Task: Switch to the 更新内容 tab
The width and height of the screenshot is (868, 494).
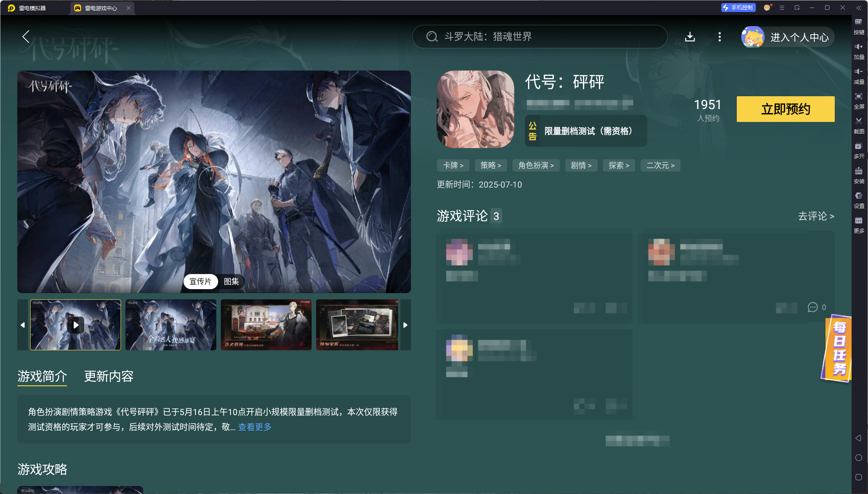Action: click(109, 376)
